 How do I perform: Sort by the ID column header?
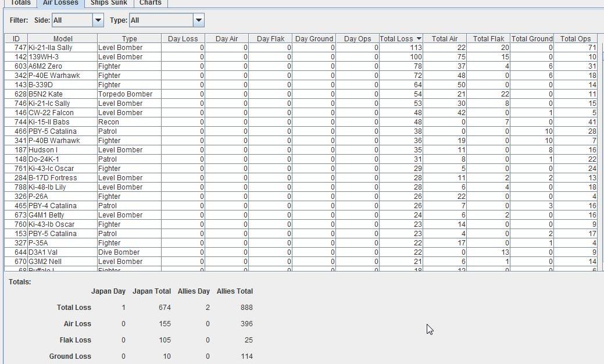coord(16,38)
